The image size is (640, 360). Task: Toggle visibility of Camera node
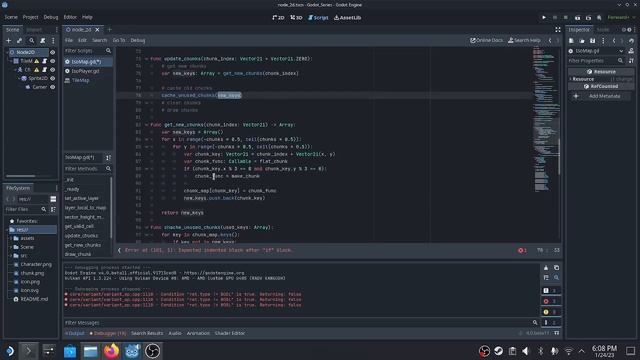[52, 87]
